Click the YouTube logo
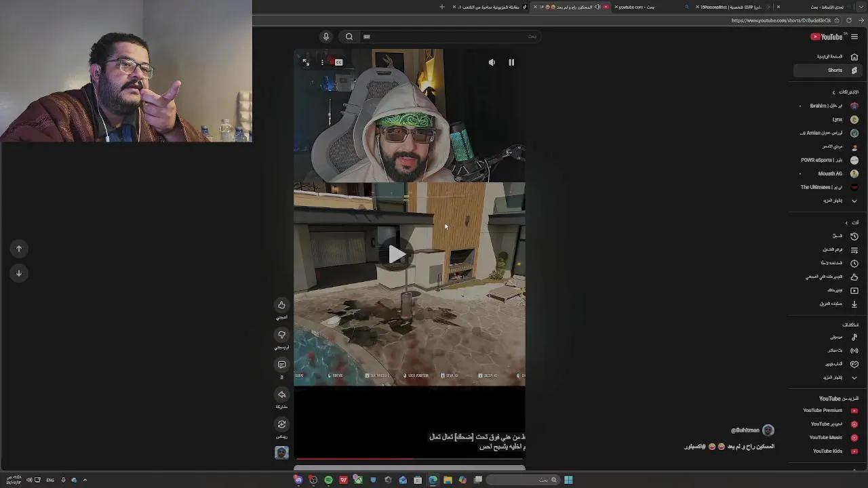Image resolution: width=868 pixels, height=488 pixels. click(x=827, y=37)
